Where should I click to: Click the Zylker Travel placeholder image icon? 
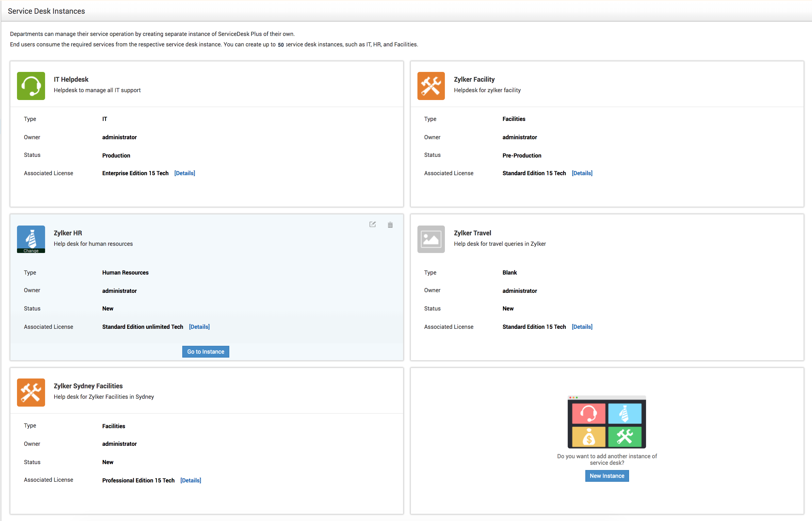431,239
